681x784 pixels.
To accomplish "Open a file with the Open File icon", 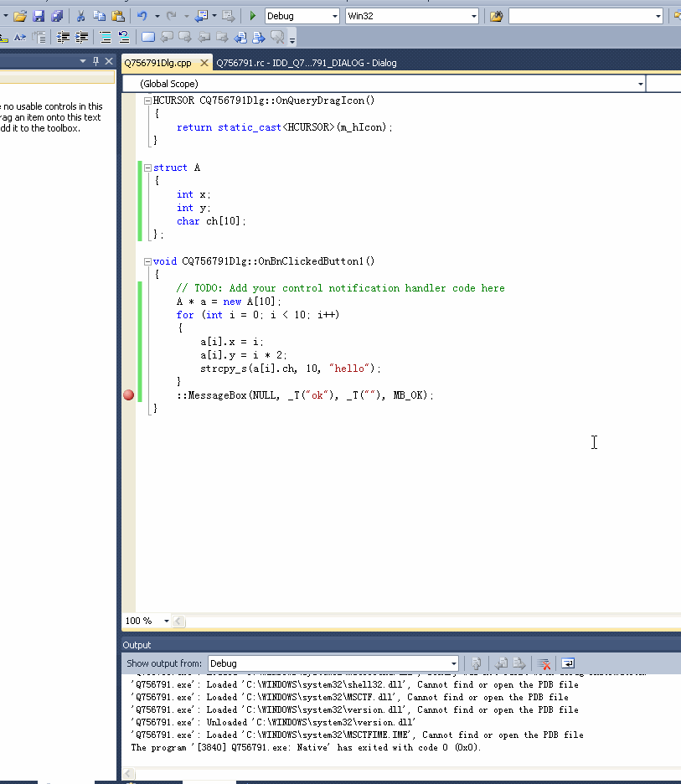I will tap(20, 16).
